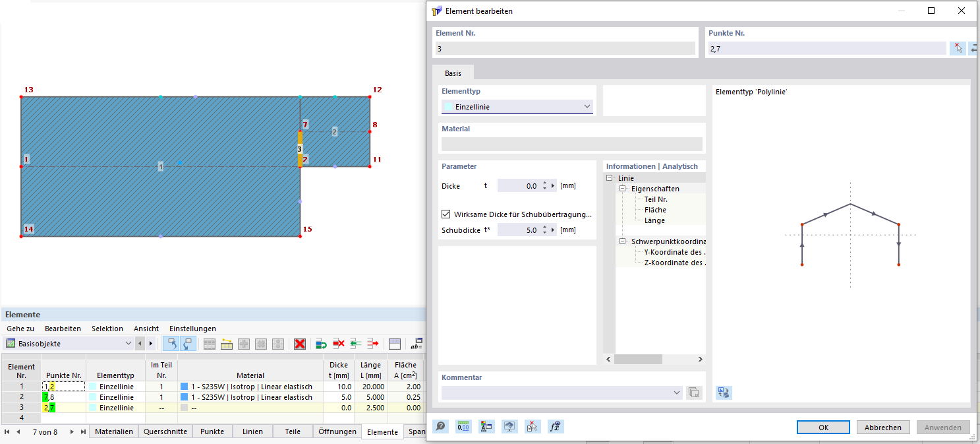Switch to the Teile tab
Screen dimensions: 980x444
coord(293,431)
